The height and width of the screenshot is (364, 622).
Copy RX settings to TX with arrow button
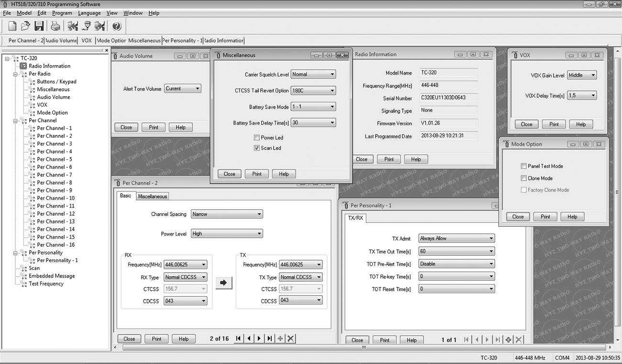point(223,283)
